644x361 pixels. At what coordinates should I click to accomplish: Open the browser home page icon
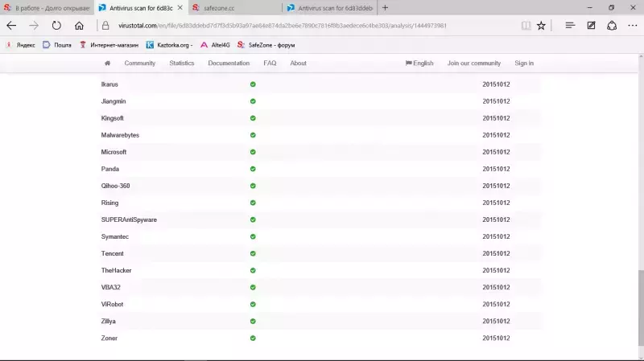79,26
